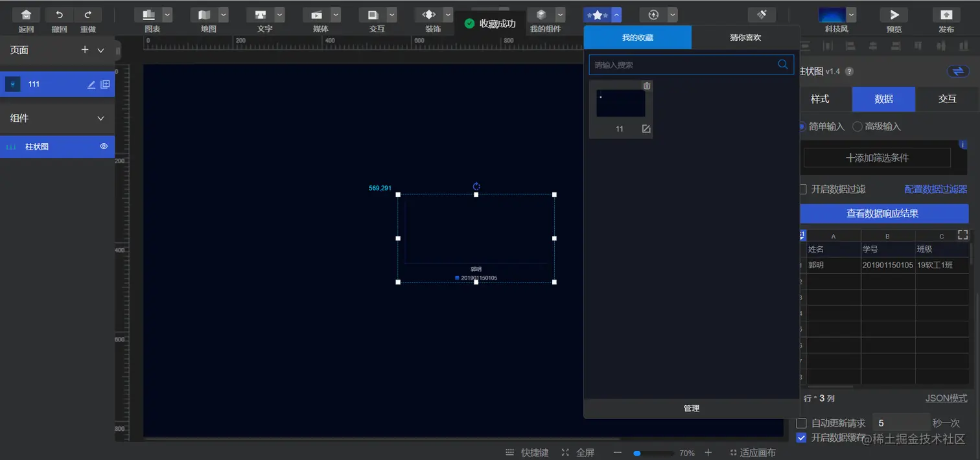Click the 管理 button in favorites panel
The image size is (980, 460).
(x=692, y=408)
